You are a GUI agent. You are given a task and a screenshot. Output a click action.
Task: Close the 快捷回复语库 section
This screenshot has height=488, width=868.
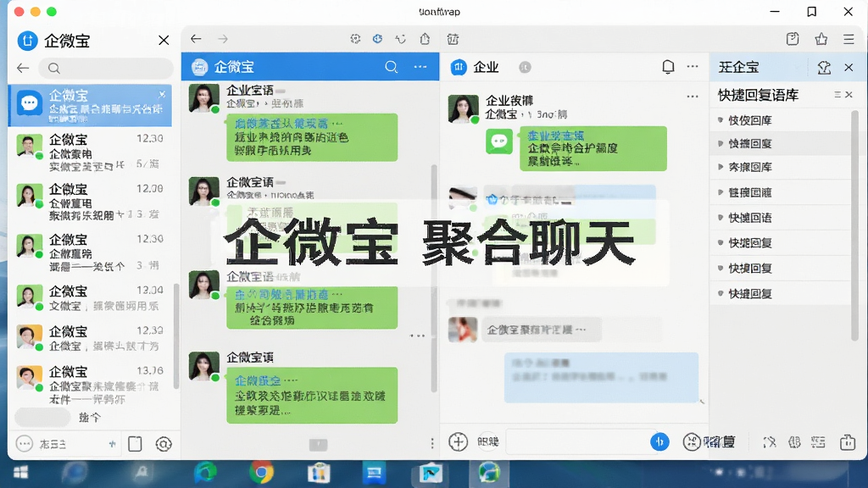point(849,95)
